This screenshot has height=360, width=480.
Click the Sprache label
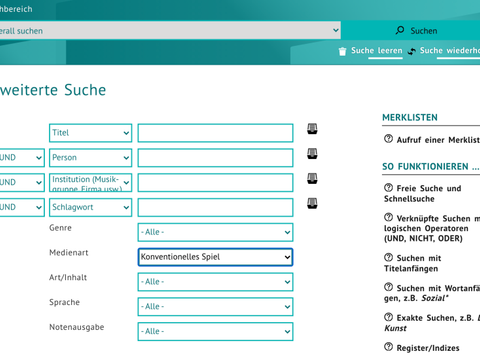(x=64, y=302)
